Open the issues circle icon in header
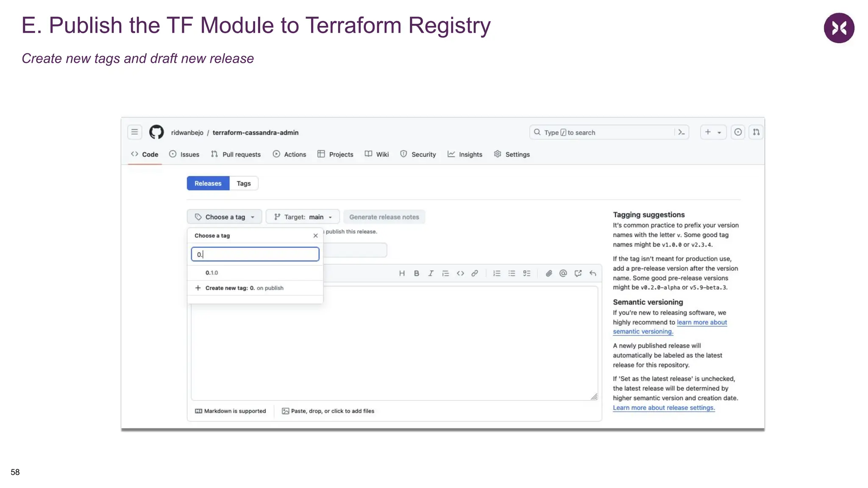 738,132
